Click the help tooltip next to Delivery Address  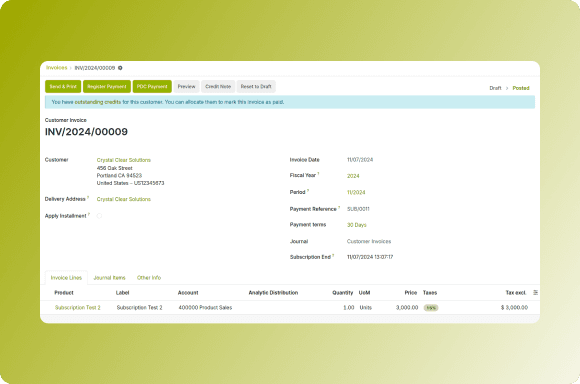tap(88, 197)
